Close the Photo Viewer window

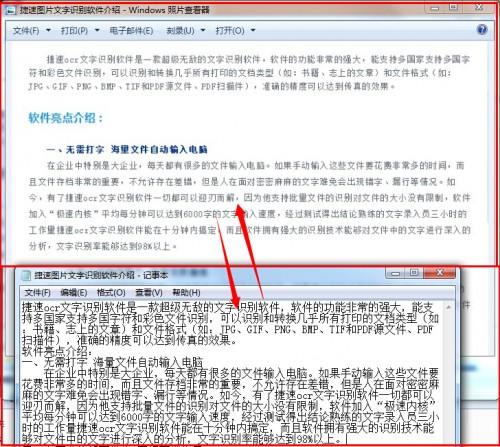click(479, 8)
